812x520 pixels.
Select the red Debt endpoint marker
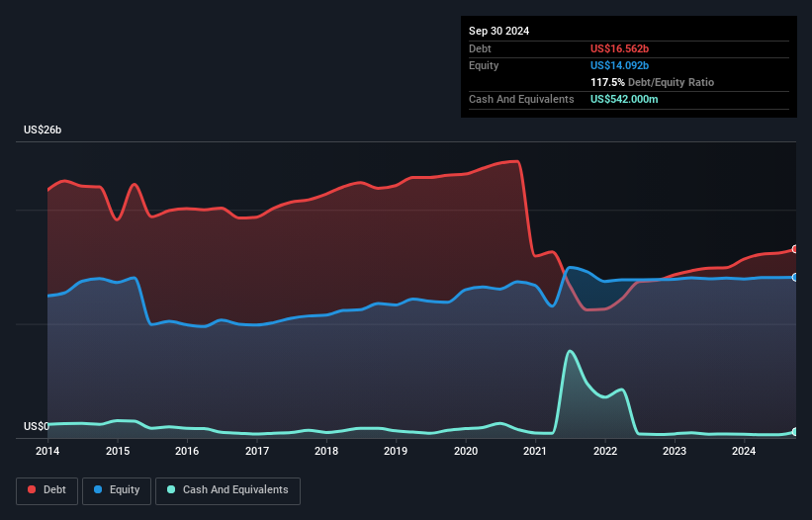coord(795,249)
